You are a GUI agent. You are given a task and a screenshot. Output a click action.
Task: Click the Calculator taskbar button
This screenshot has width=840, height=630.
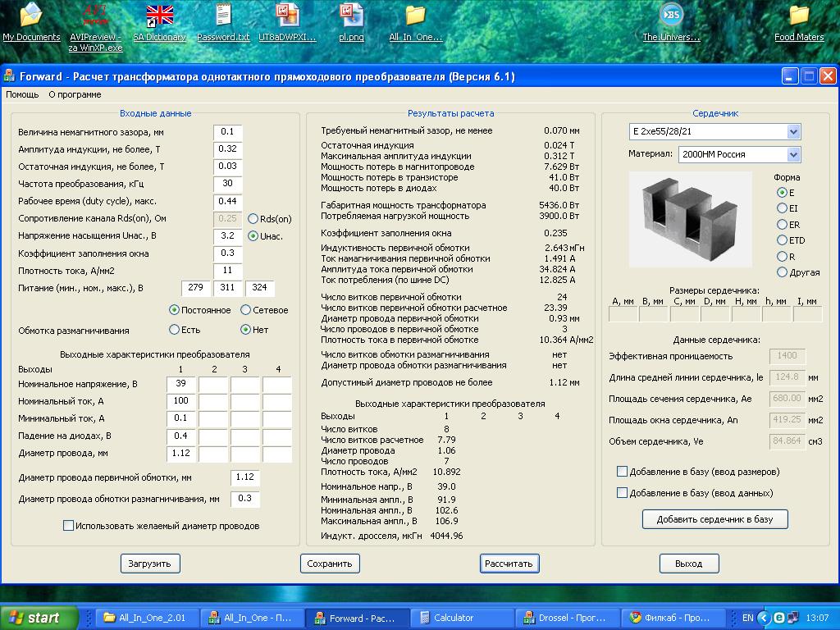click(454, 618)
